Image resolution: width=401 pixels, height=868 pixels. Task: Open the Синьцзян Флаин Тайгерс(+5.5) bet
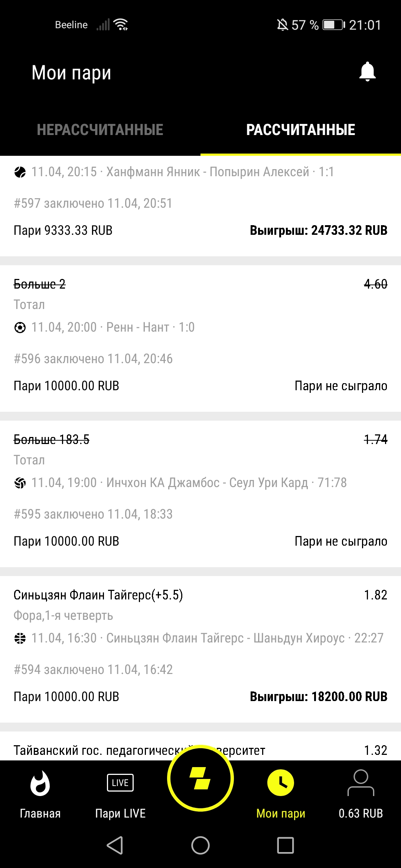200,649
